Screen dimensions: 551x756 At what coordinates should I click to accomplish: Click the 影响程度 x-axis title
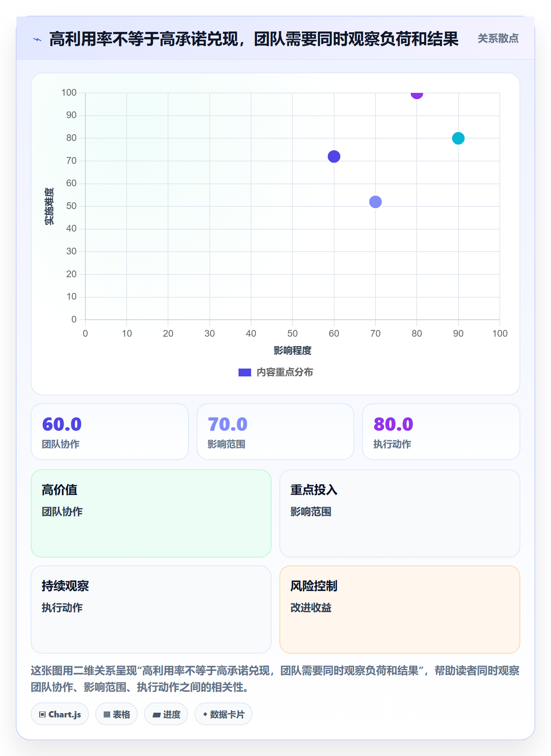(292, 350)
